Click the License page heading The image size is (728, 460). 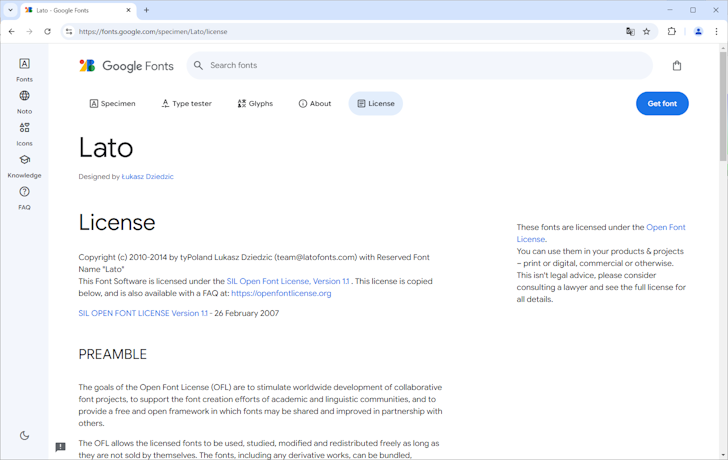[117, 222]
